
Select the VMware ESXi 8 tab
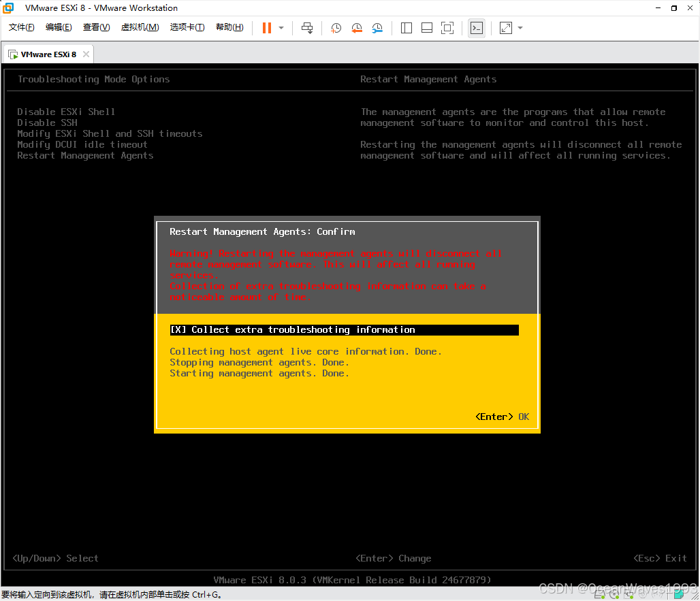tap(48, 54)
